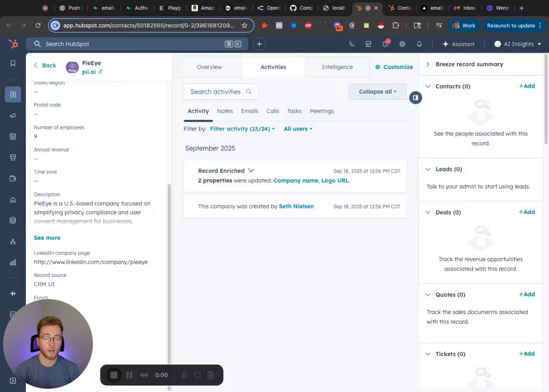The height and width of the screenshot is (392, 549).
Task: Restart recording with the circular arrow
Action: click(197, 375)
